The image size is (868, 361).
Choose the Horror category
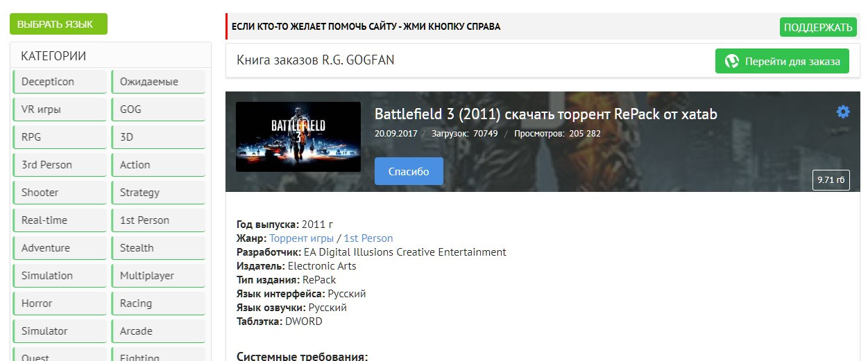60,303
